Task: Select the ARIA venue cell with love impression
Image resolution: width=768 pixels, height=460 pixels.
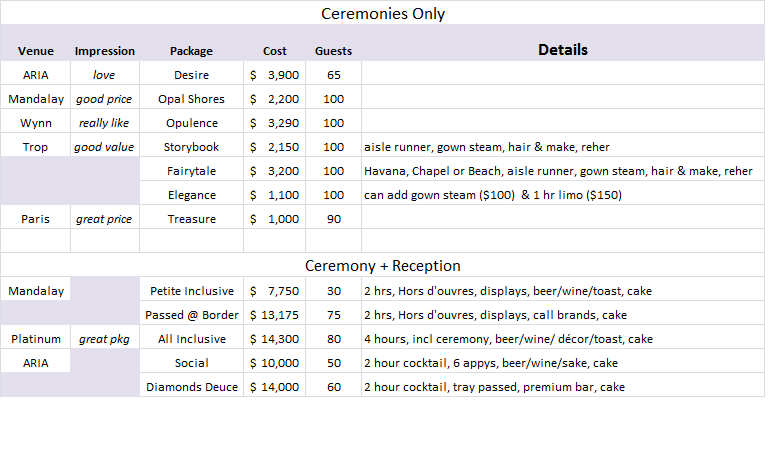Action: click(35, 75)
